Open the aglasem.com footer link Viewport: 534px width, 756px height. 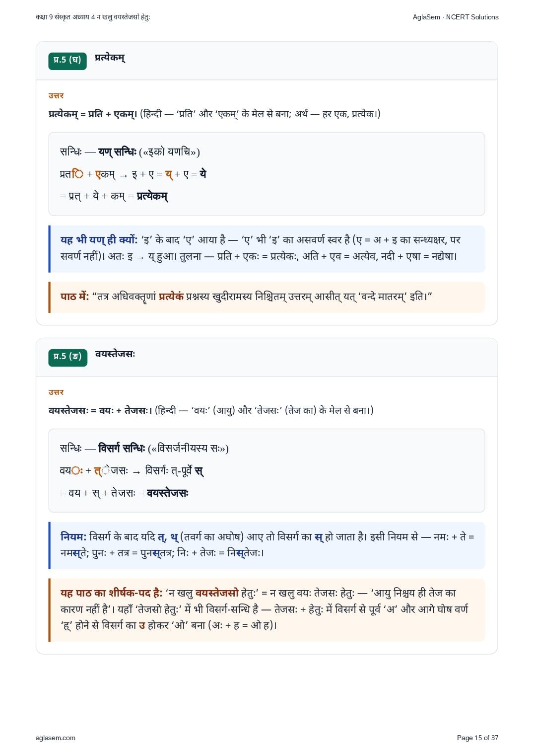[56, 738]
